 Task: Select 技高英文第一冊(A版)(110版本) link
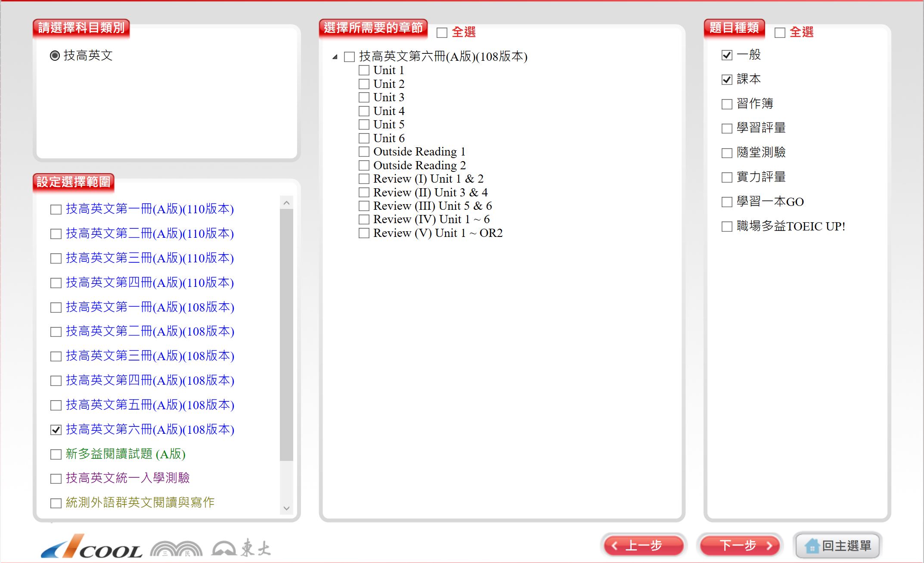tap(149, 209)
